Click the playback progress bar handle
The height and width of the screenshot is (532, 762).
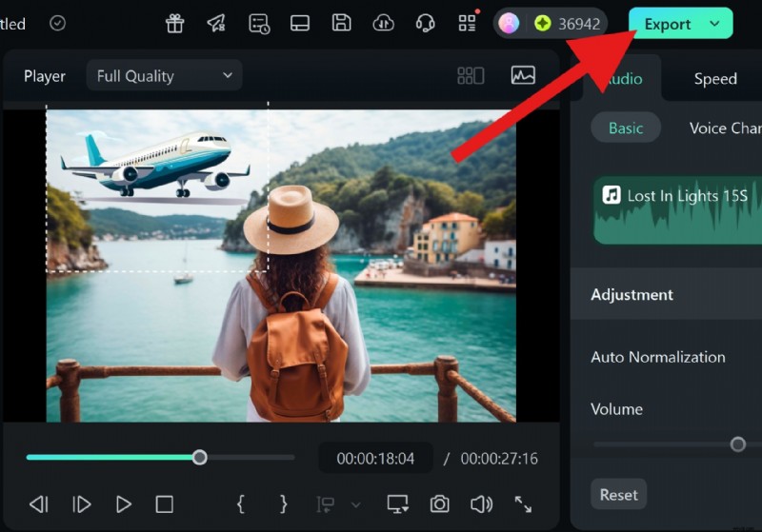tap(199, 457)
